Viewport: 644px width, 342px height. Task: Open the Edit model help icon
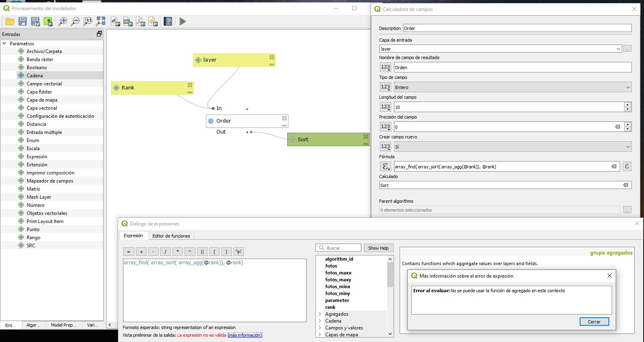[x=168, y=21]
